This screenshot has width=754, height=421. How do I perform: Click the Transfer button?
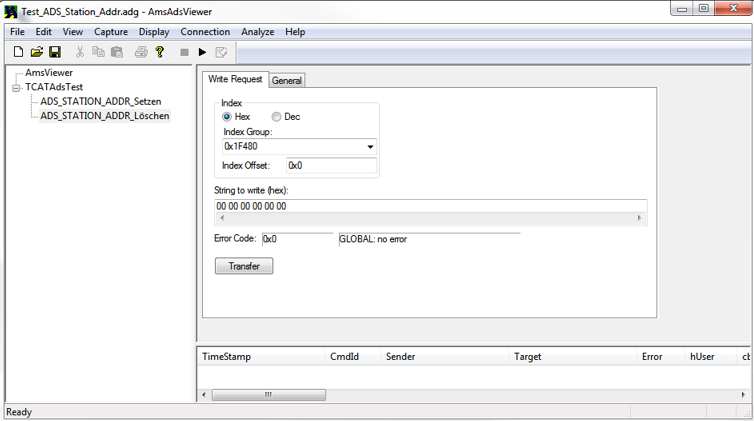[x=244, y=266]
